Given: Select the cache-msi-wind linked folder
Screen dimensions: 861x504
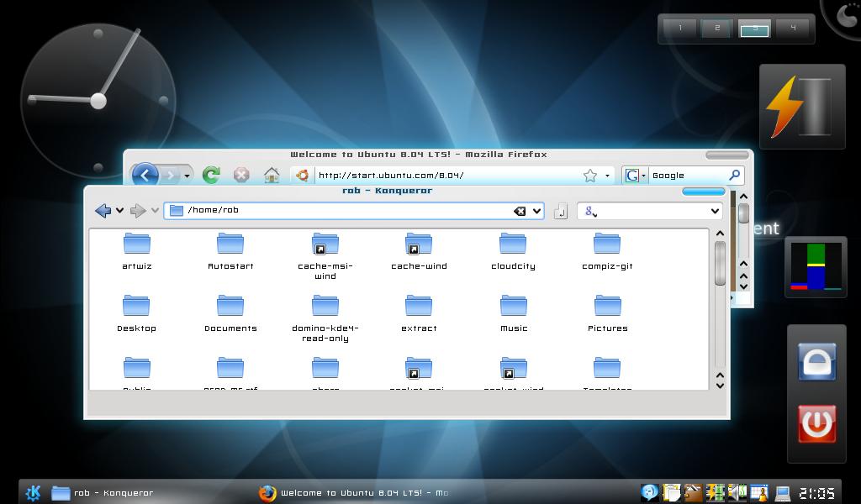Looking at the screenshot, I should click(x=325, y=256).
